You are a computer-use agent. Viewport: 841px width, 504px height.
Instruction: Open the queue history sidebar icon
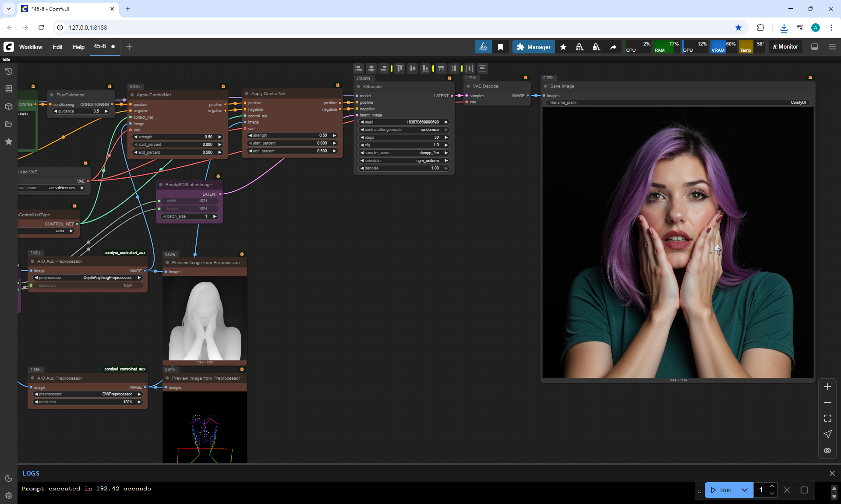[x=8, y=71]
